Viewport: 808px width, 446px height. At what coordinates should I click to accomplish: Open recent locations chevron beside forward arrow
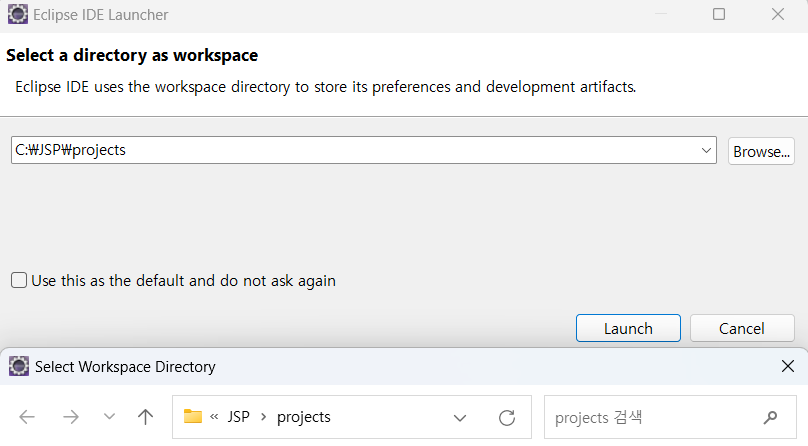(x=109, y=416)
